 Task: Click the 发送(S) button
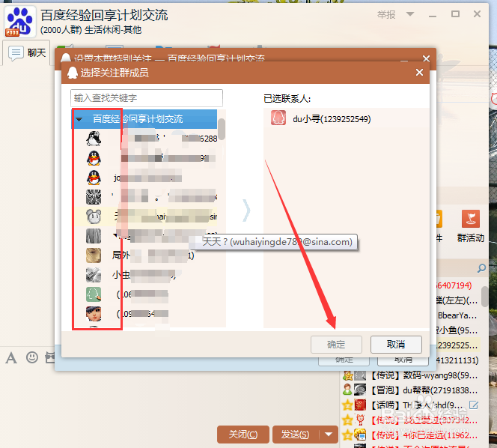click(x=296, y=435)
